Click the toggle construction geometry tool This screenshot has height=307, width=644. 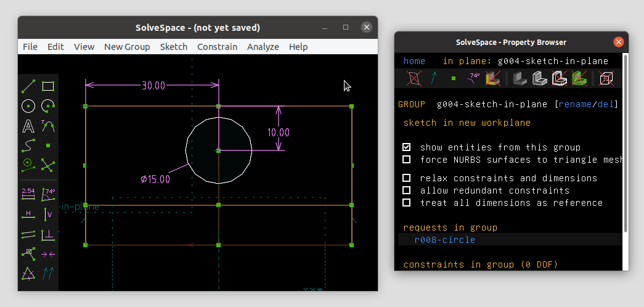[28, 165]
